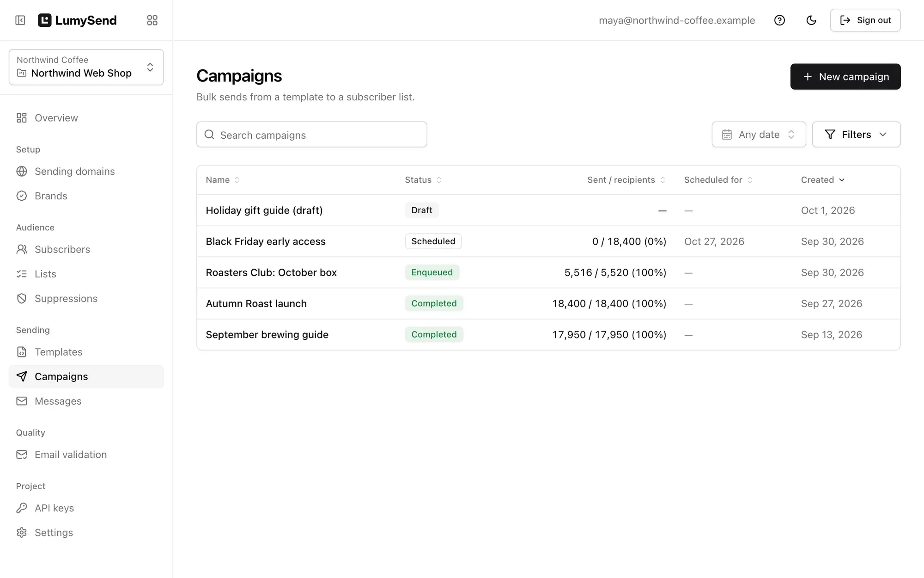
Task: Click the 5,516 / 5,520 (100%) cell
Action: point(615,272)
